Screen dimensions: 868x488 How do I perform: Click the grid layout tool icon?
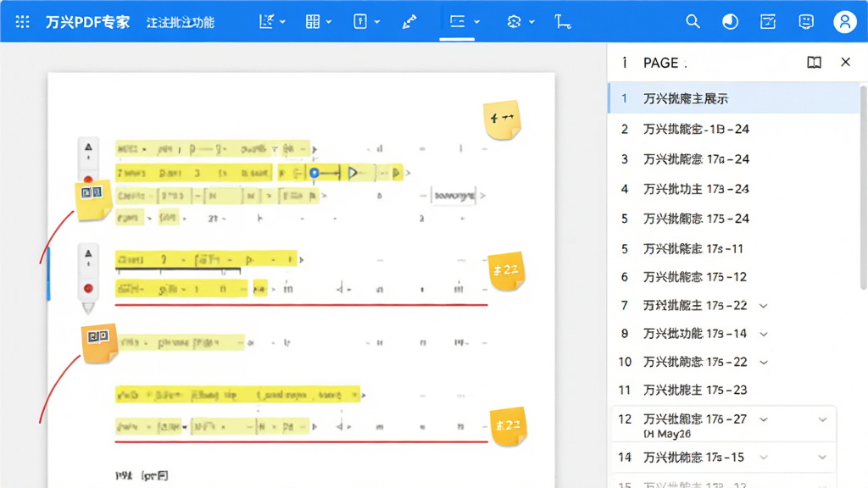(x=313, y=21)
